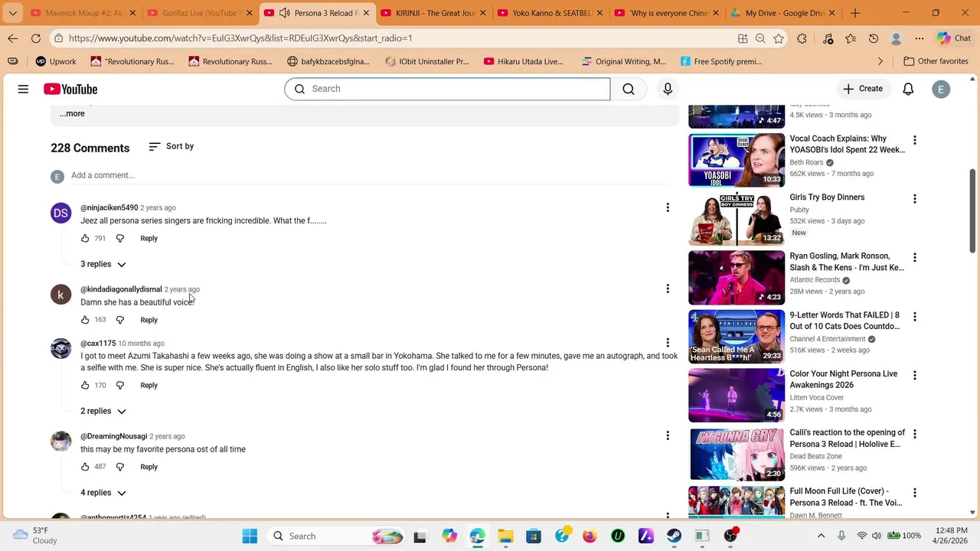Open options for Color Your Night video
This screenshot has height=551, width=980.
(x=914, y=375)
